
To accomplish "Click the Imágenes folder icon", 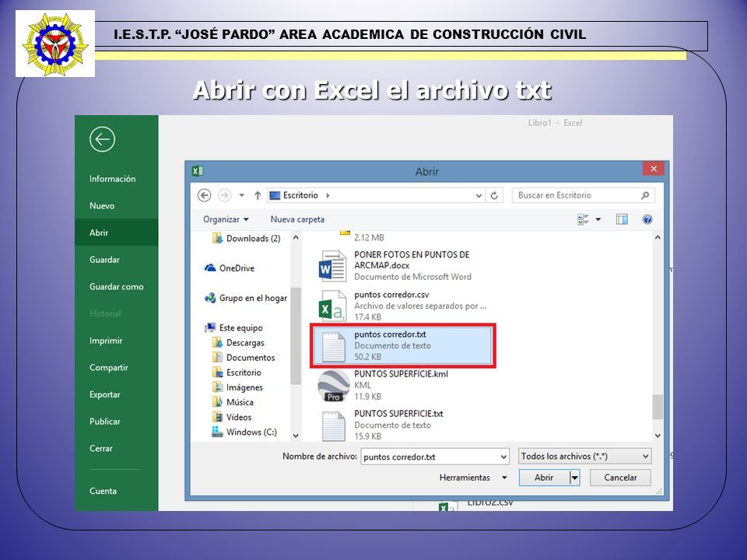I will [x=217, y=387].
